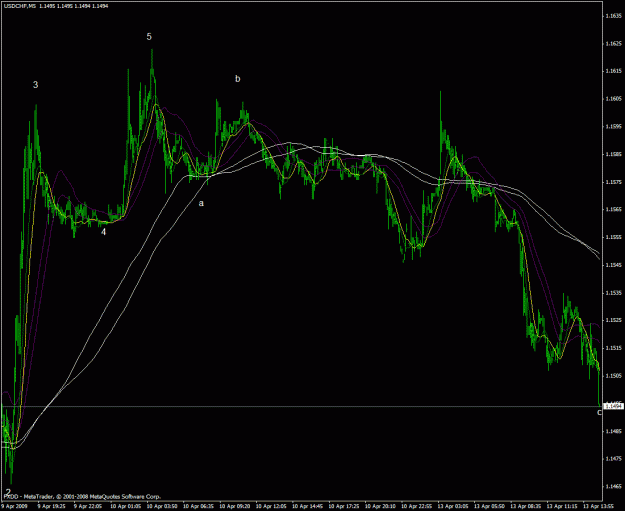Click the "13 Apr 13:55" time axis label

[599, 506]
